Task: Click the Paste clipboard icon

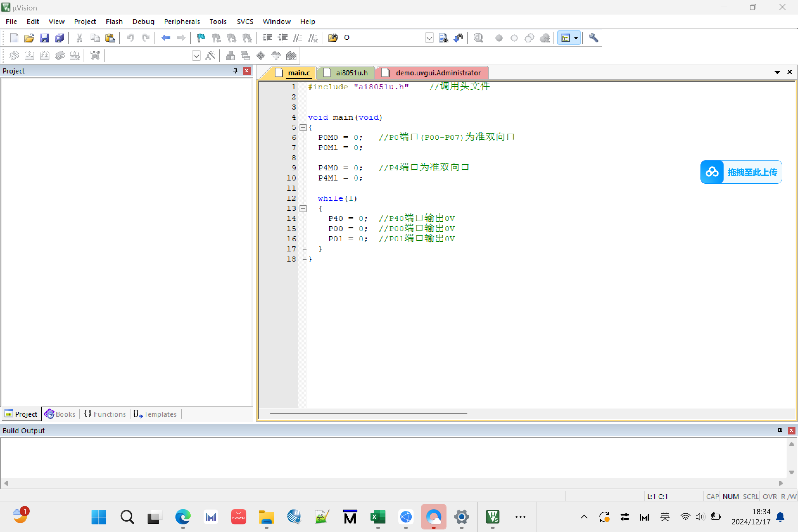Action: pyautogui.click(x=110, y=38)
